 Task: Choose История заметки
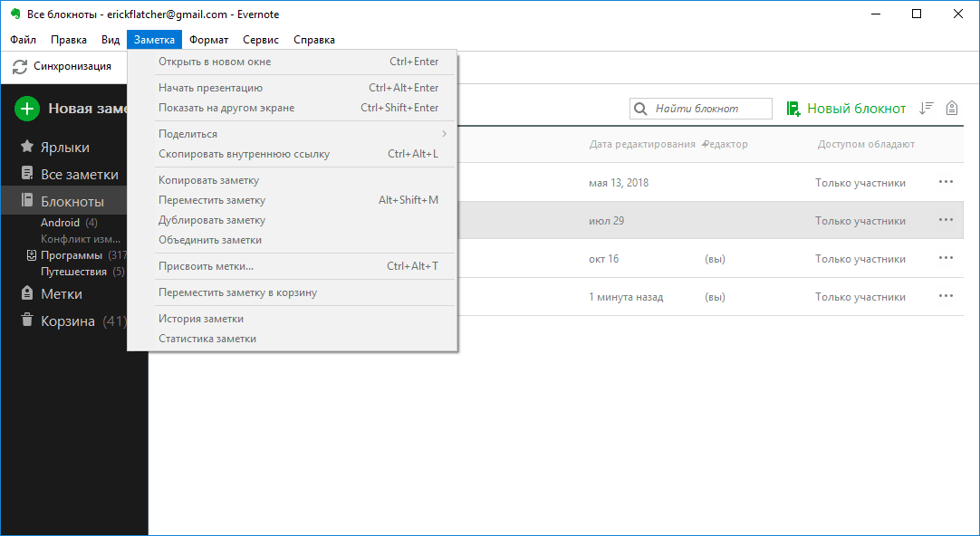[x=293, y=319]
